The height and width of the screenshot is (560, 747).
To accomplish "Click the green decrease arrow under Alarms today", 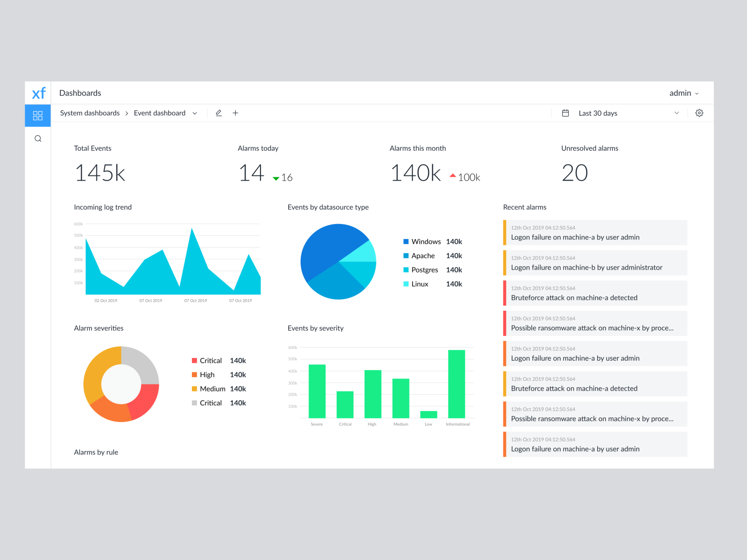I will (276, 178).
